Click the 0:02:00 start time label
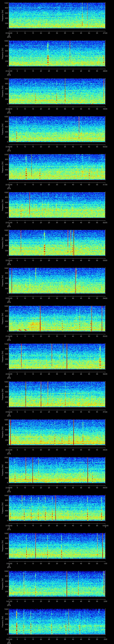The height and width of the screenshot is (644, 114). coord(9,639)
